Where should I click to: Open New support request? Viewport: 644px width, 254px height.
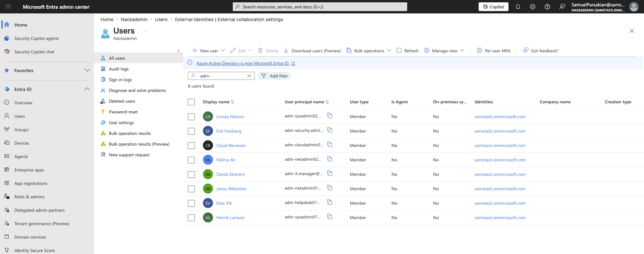coord(129,155)
